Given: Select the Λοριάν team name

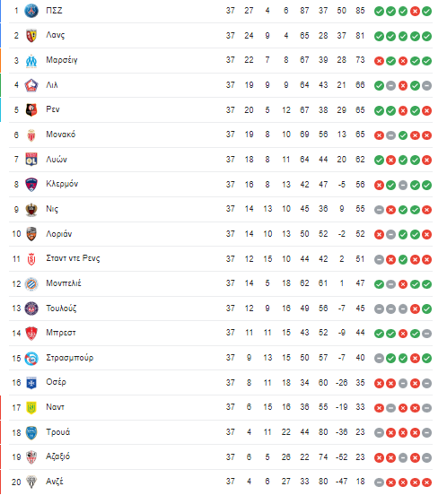Looking at the screenshot, I should tap(59, 234).
